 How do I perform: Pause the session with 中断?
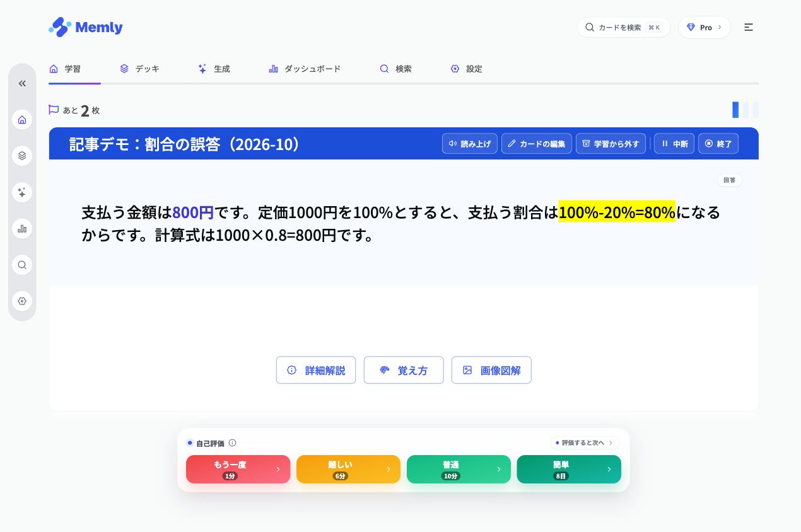tap(674, 143)
